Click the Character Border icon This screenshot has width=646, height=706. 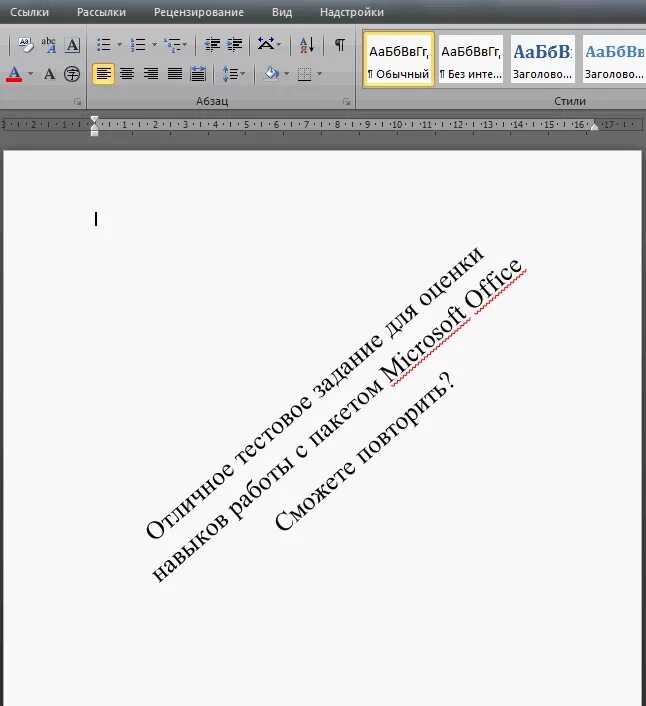coord(72,45)
